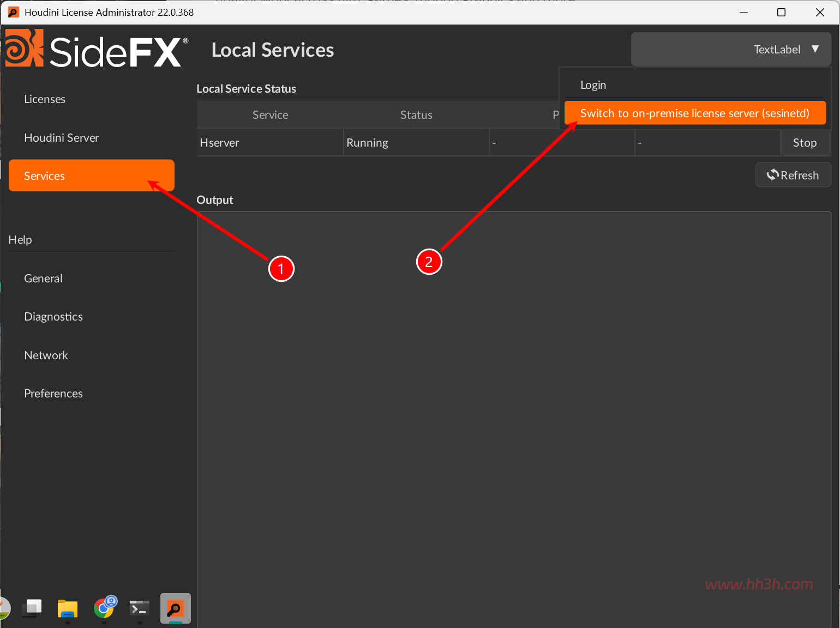The width and height of the screenshot is (840, 628).
Task: Click the Status column header
Action: 416,114
